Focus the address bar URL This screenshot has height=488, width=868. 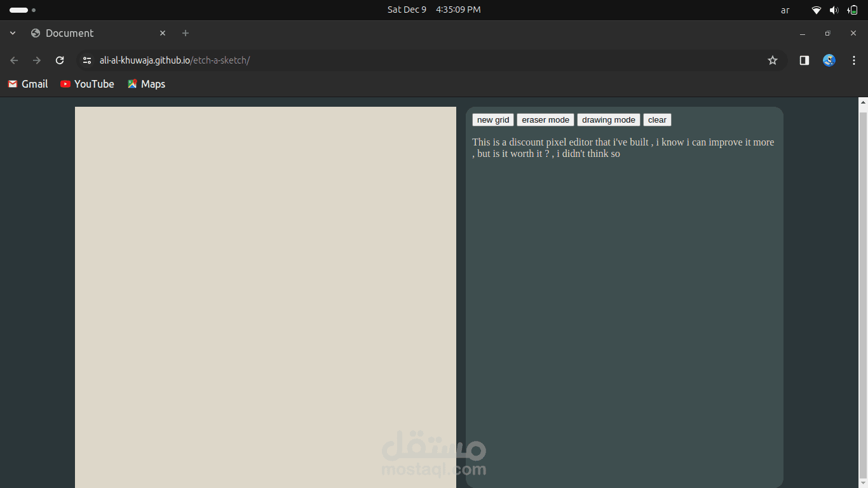click(175, 60)
